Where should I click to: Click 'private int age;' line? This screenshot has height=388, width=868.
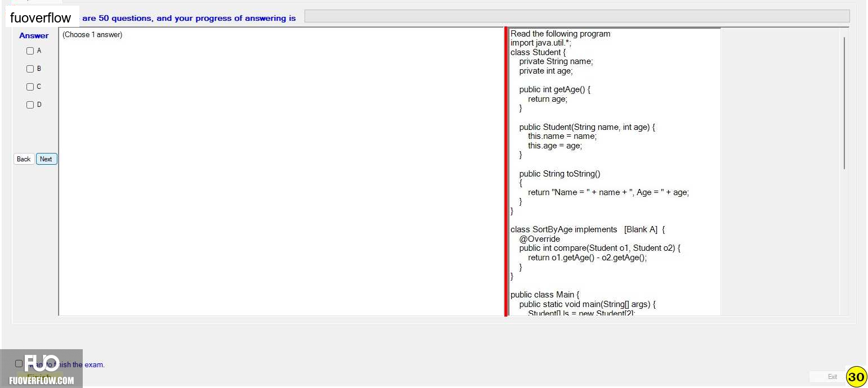[x=546, y=71]
